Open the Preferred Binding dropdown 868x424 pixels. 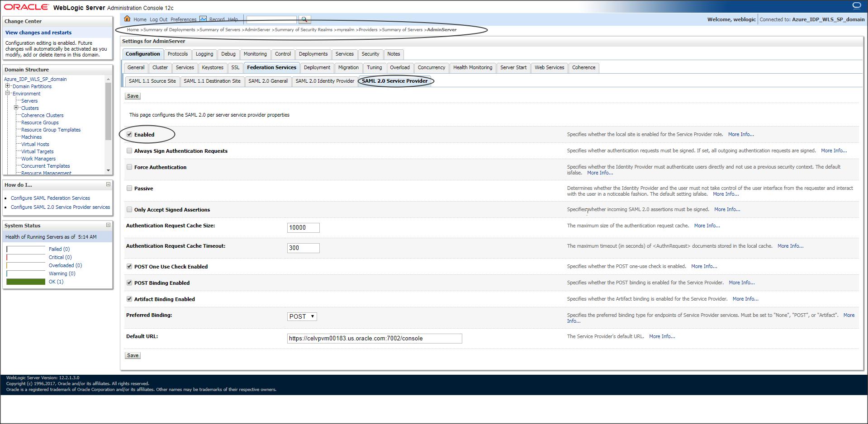click(x=302, y=316)
